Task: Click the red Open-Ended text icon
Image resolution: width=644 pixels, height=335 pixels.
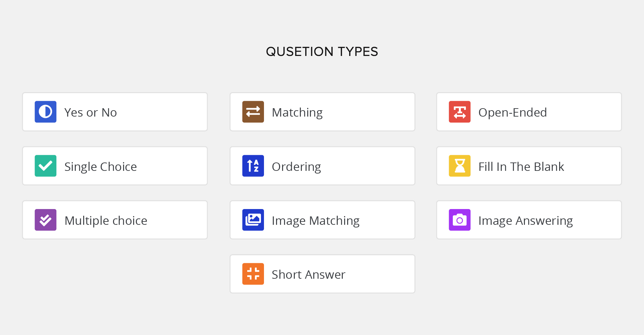Action: 460,112
